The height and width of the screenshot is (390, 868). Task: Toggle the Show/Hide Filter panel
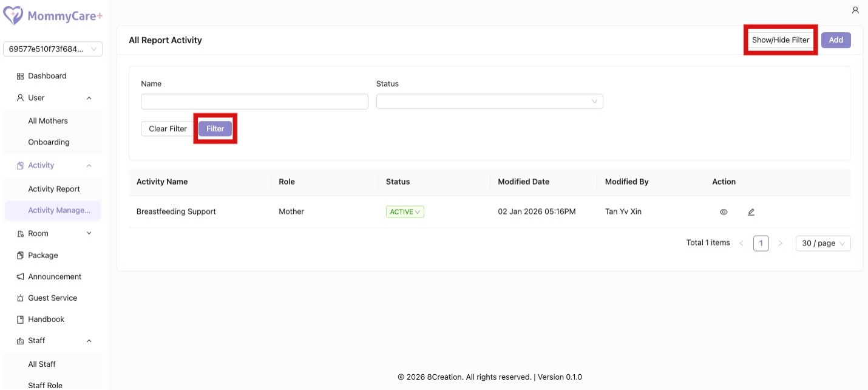coord(781,40)
